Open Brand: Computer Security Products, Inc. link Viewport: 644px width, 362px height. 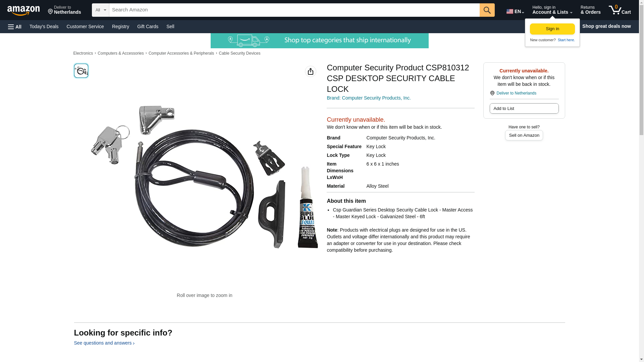[369, 98]
